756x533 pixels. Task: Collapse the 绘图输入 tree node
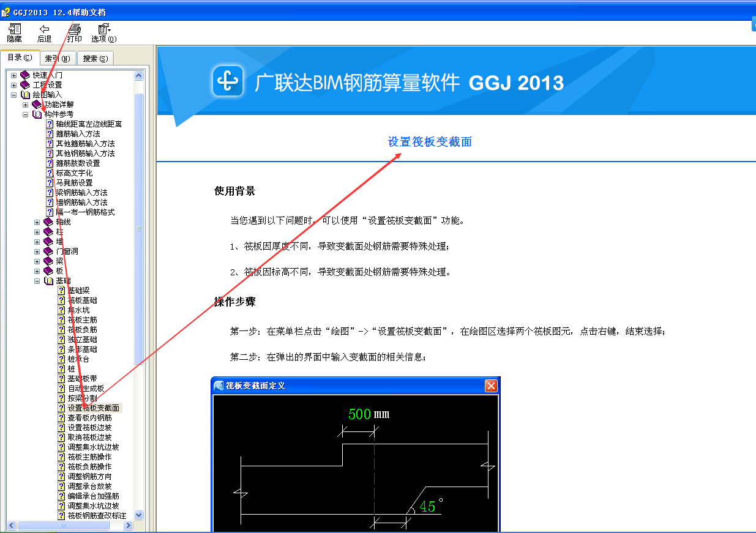click(13, 95)
